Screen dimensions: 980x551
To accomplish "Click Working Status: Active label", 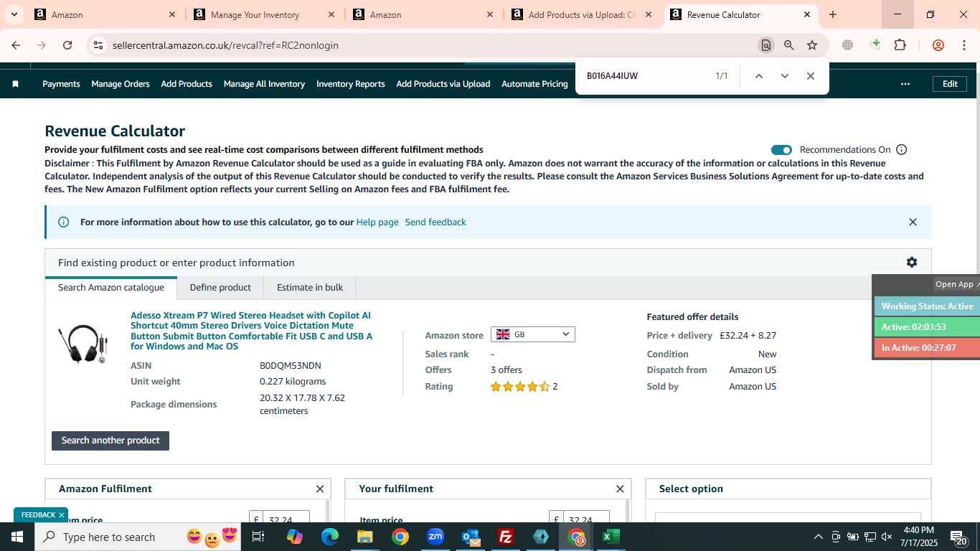I will [927, 306].
